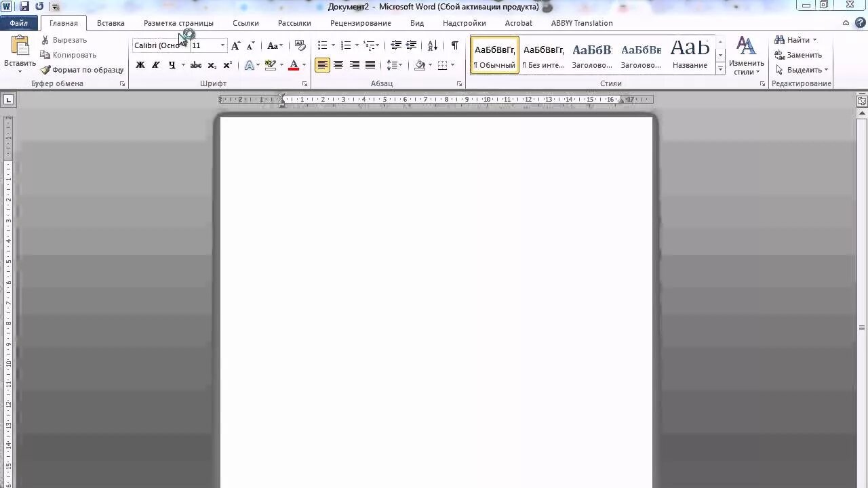Viewport: 868px width, 488px height.
Task: Click the Word Help question mark icon
Action: click(x=859, y=23)
